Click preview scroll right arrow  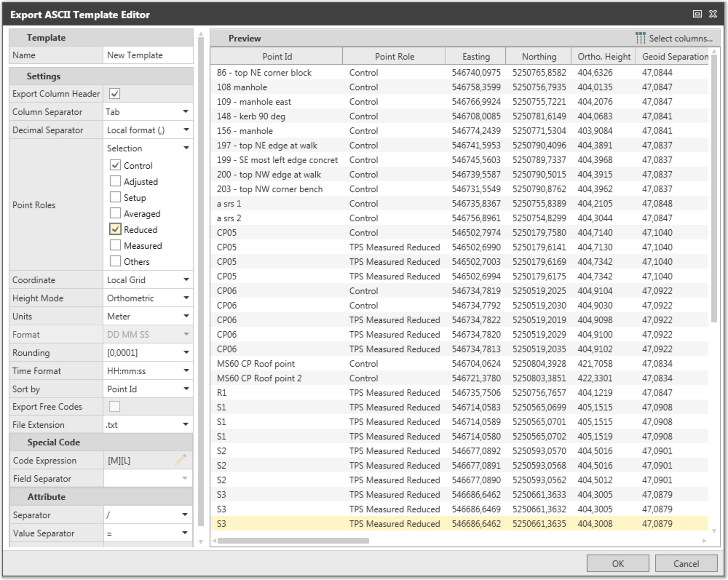point(704,541)
